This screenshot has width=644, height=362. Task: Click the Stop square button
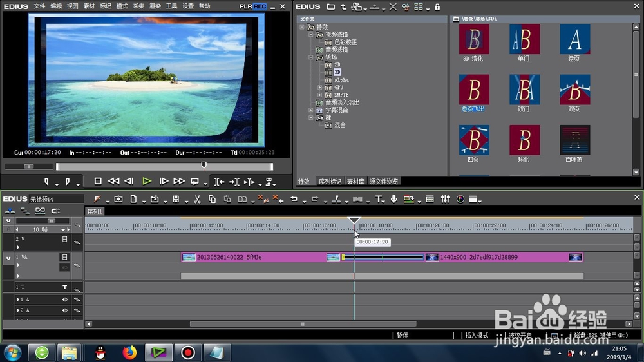[x=98, y=181]
